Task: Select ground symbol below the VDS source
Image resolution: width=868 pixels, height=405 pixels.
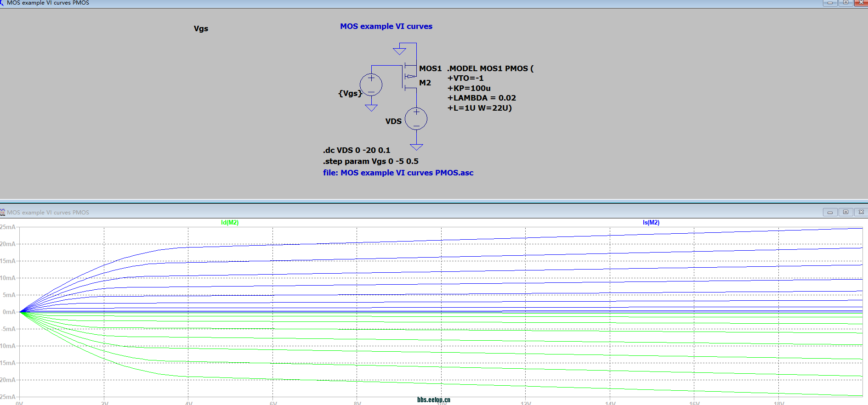Action: 416,147
